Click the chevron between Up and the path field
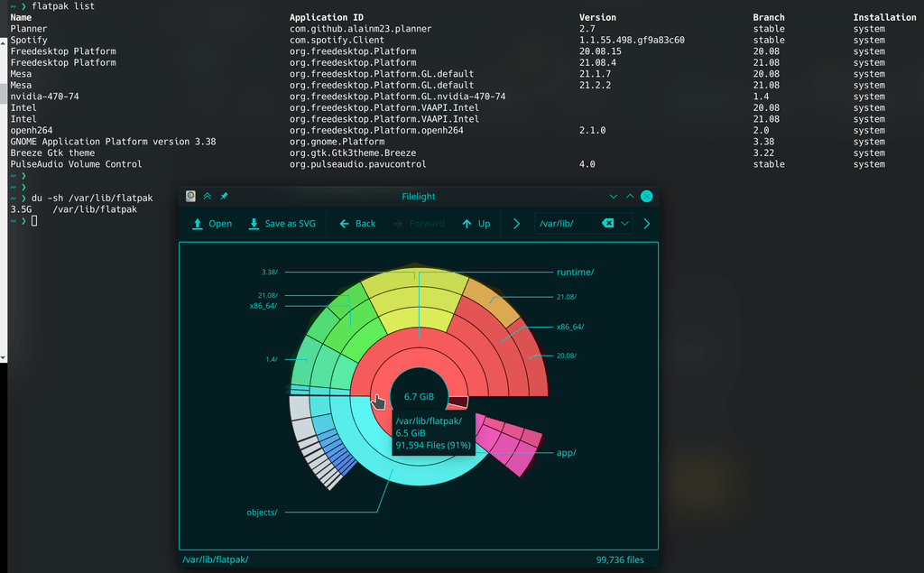This screenshot has height=573, width=924. tap(516, 223)
